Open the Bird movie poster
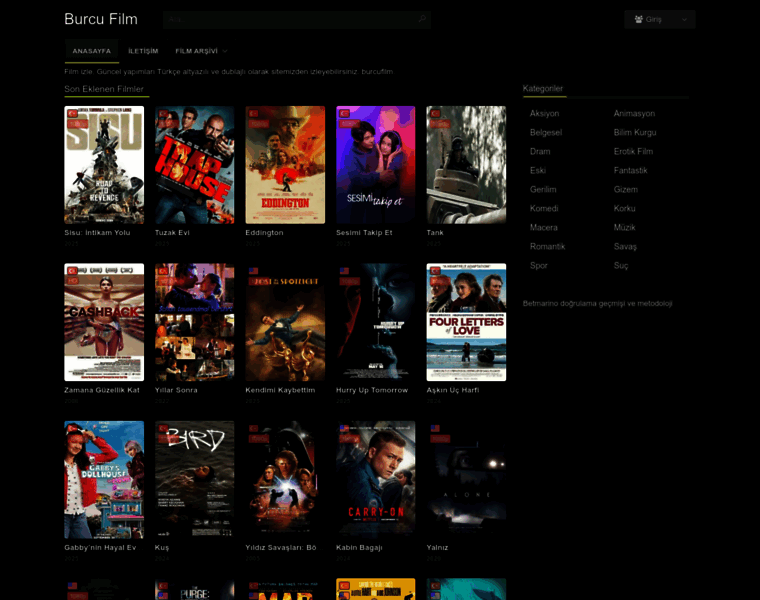 pyautogui.click(x=194, y=480)
